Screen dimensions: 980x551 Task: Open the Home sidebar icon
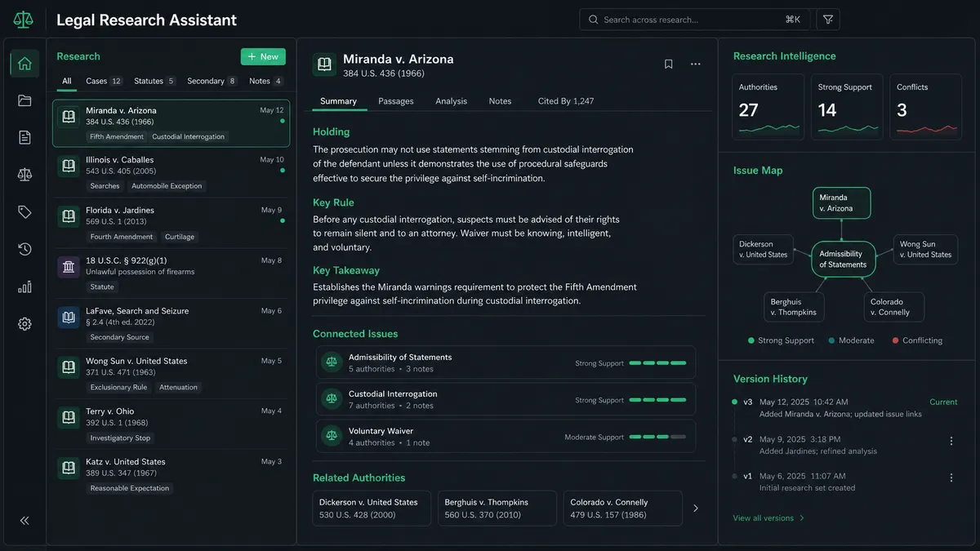coord(24,64)
